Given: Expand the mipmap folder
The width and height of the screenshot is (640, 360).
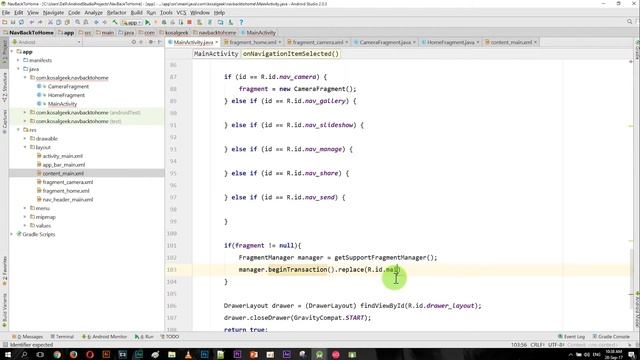Looking at the screenshot, I should pyautogui.click(x=25, y=217).
